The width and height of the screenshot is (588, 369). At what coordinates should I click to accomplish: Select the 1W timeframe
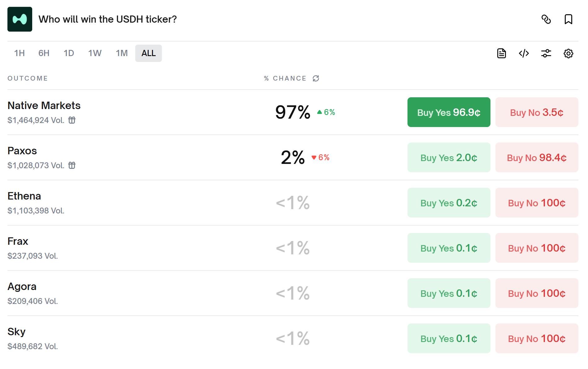(x=94, y=53)
